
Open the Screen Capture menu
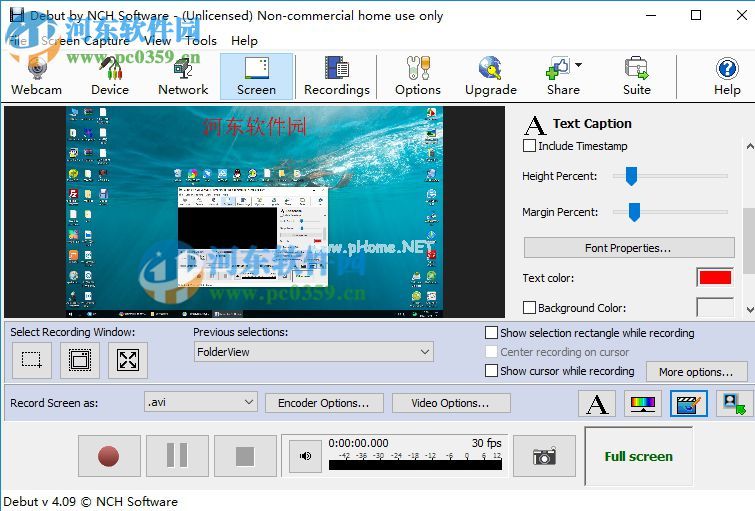85,40
